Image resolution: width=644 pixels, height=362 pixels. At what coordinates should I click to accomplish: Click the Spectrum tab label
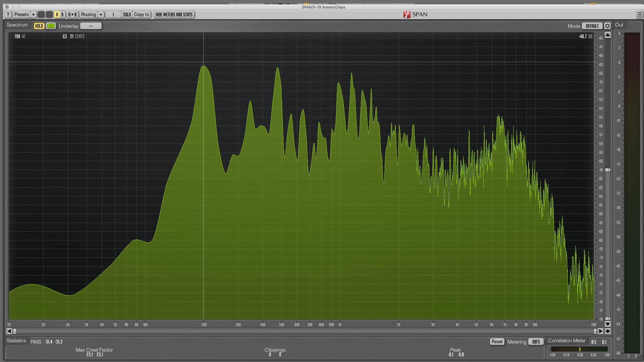click(17, 25)
